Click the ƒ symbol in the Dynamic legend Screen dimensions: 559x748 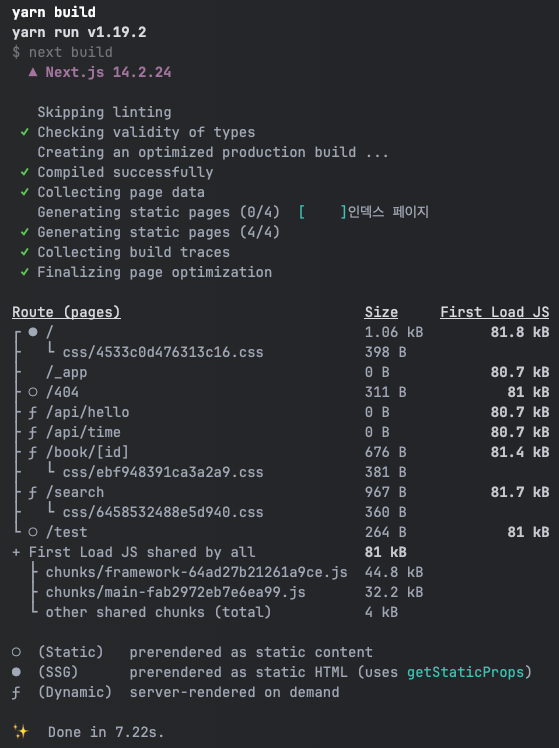(x=16, y=693)
